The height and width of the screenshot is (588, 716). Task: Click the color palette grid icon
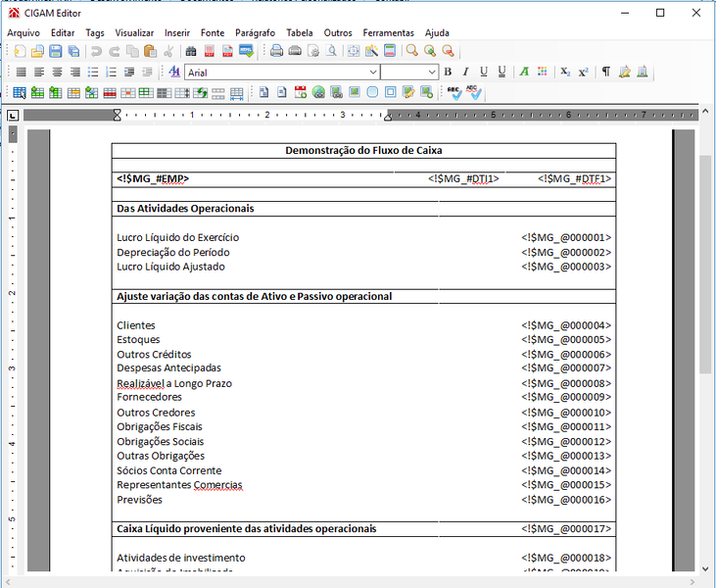coord(542,72)
